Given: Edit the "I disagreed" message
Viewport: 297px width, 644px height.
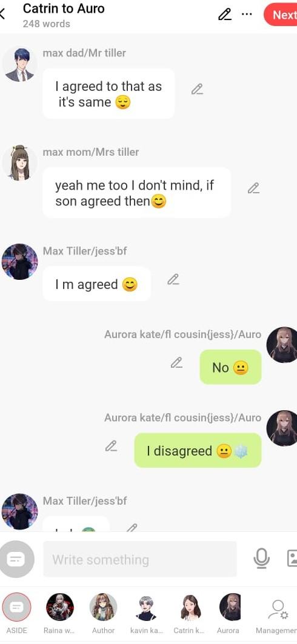Looking at the screenshot, I should point(111,446).
